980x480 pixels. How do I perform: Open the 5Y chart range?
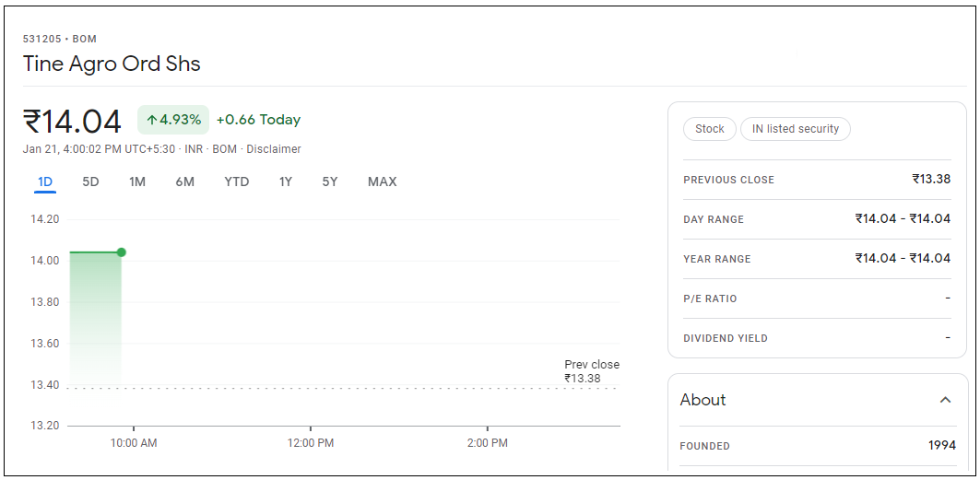click(330, 181)
